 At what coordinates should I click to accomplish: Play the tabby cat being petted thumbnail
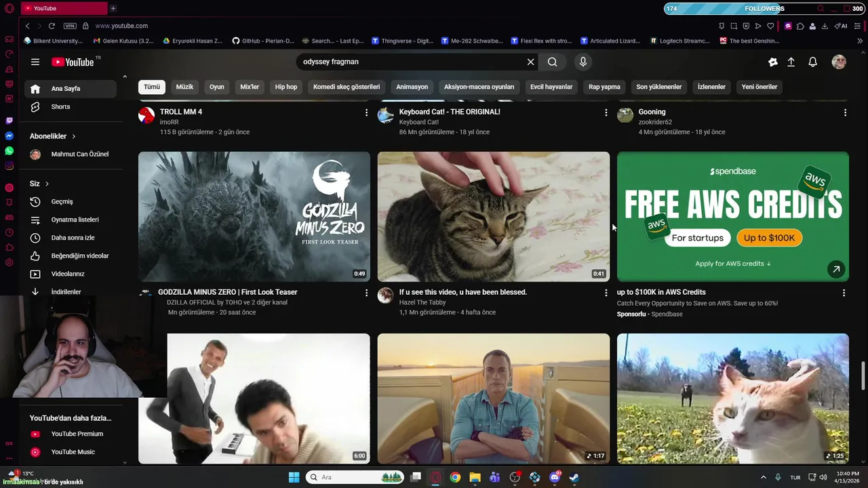494,216
